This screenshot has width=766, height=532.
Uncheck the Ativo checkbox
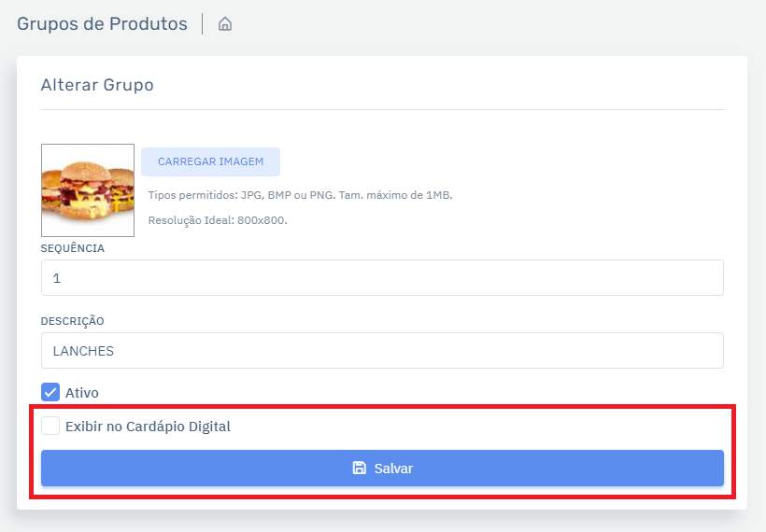point(50,392)
